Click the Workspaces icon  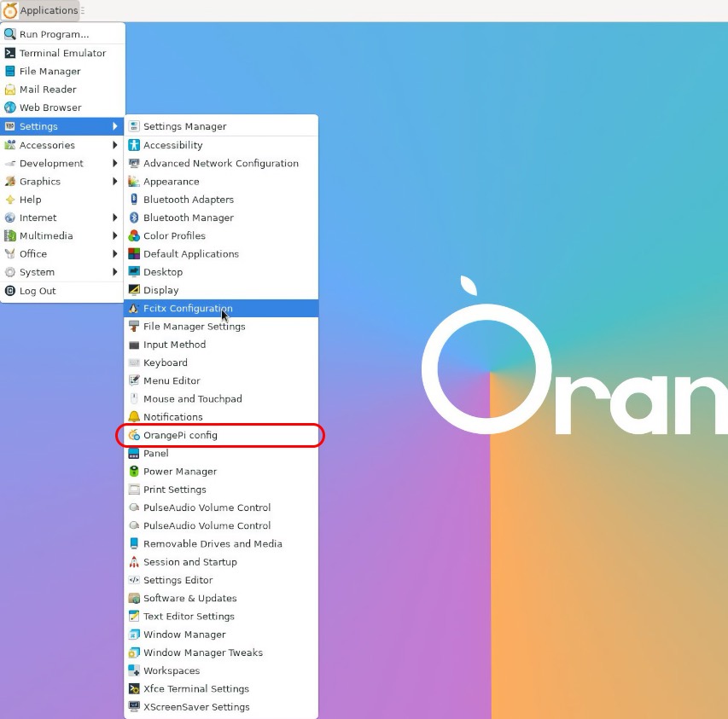coord(134,670)
